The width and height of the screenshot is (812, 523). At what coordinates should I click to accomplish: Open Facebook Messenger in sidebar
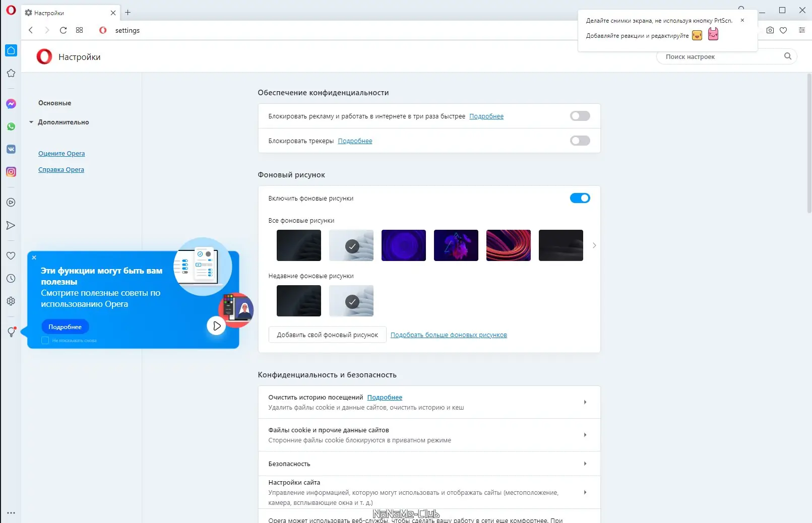click(11, 104)
